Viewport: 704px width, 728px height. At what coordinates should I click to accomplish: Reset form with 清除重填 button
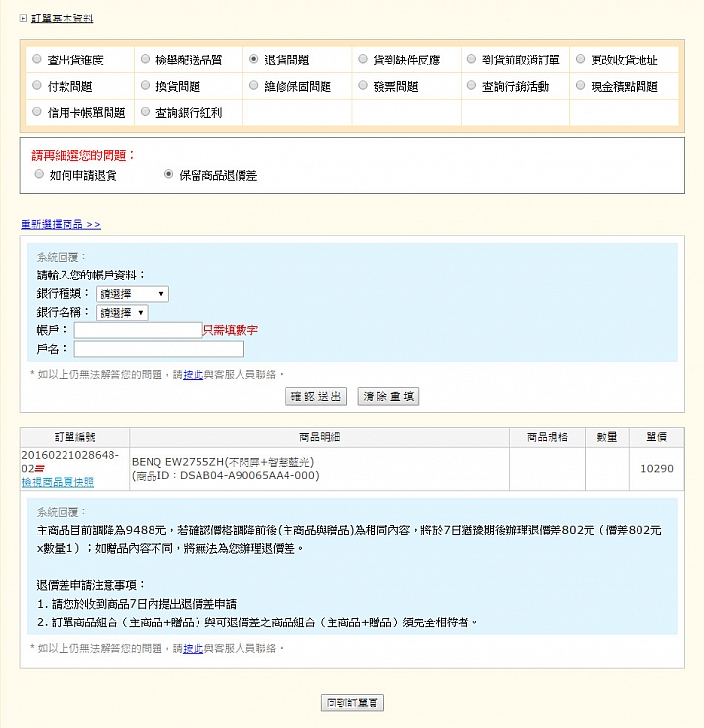[x=388, y=396]
